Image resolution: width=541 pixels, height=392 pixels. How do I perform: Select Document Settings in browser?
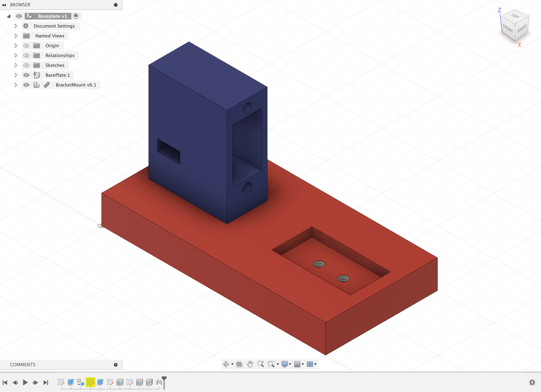(x=54, y=26)
